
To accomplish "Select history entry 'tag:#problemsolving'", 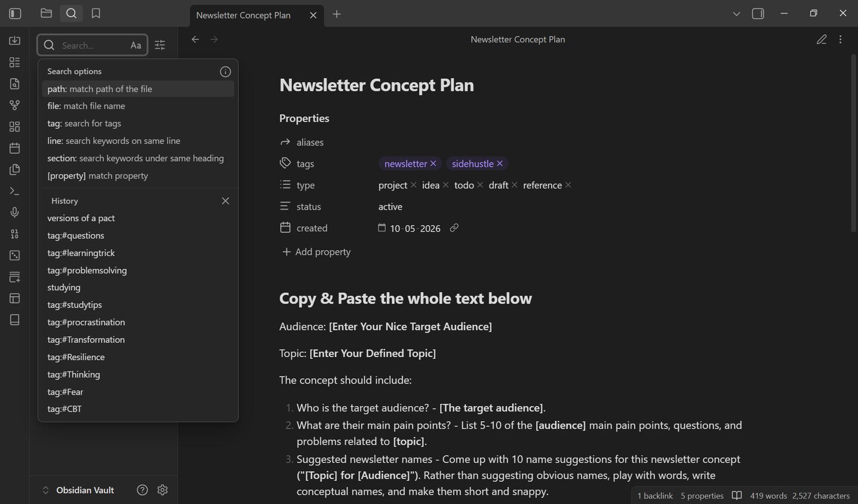I will 138,271.
